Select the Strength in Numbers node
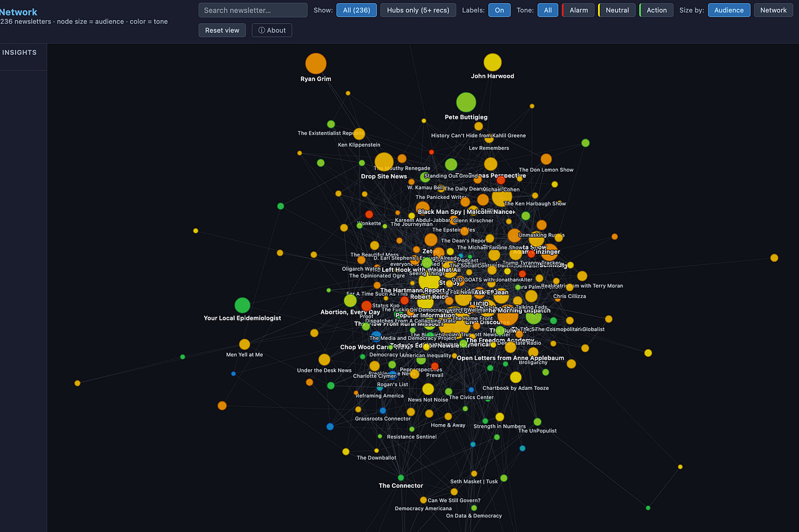The height and width of the screenshot is (532, 799). click(500, 417)
